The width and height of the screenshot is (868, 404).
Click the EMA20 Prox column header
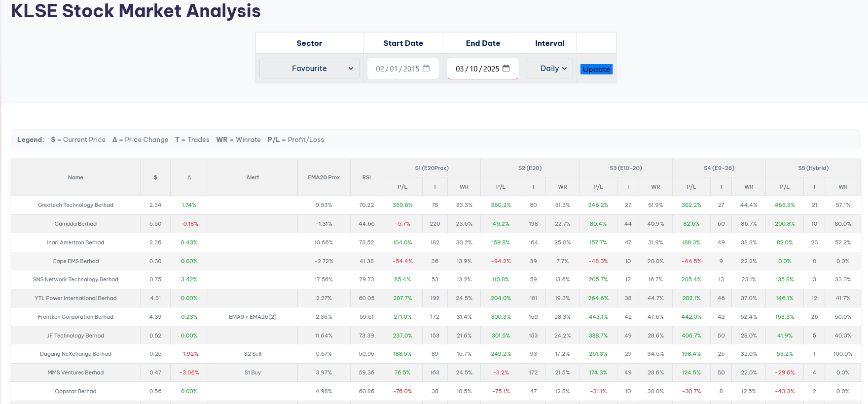click(x=324, y=177)
